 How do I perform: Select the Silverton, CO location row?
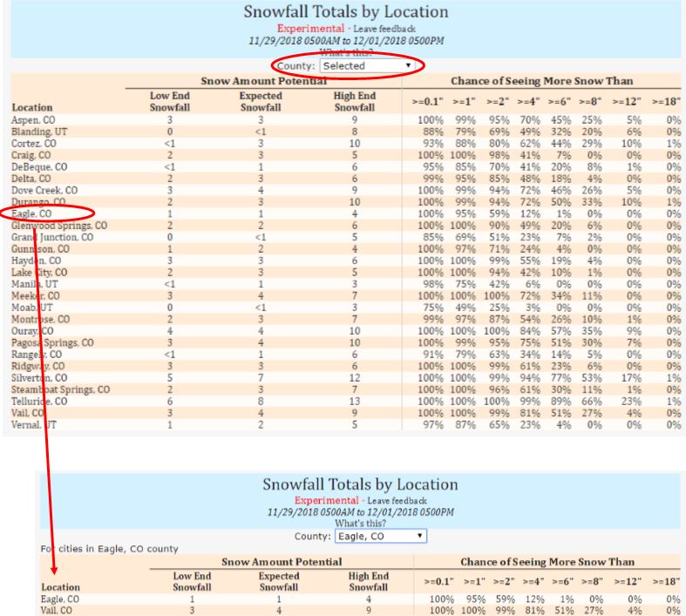point(346,378)
